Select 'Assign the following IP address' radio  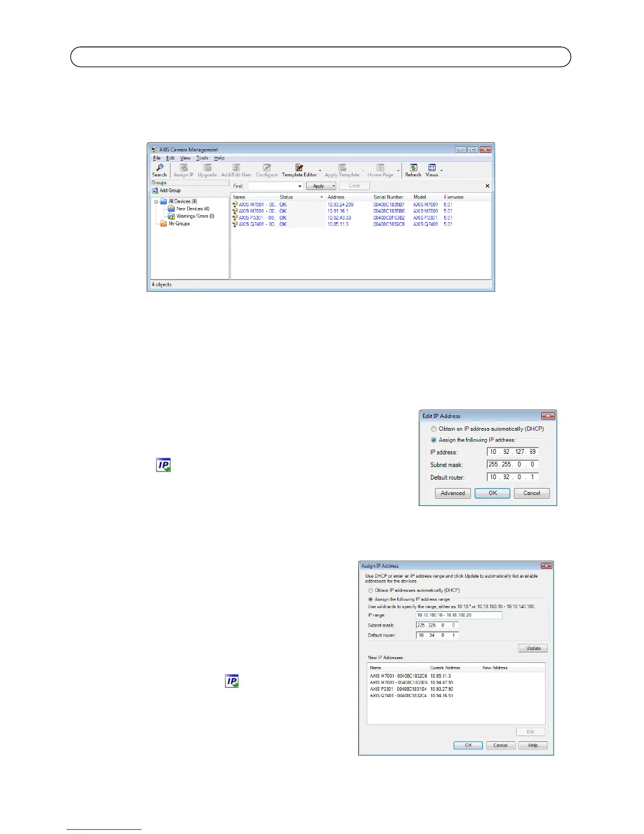click(434, 440)
